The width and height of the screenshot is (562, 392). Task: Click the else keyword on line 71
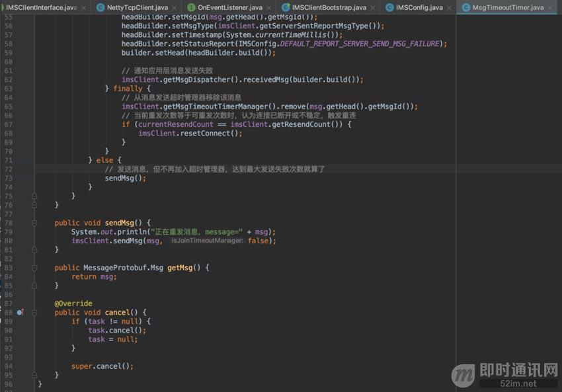point(104,160)
